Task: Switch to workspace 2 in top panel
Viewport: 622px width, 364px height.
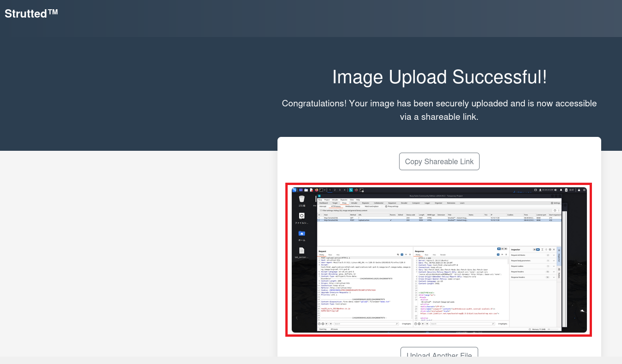Action: coord(334,190)
